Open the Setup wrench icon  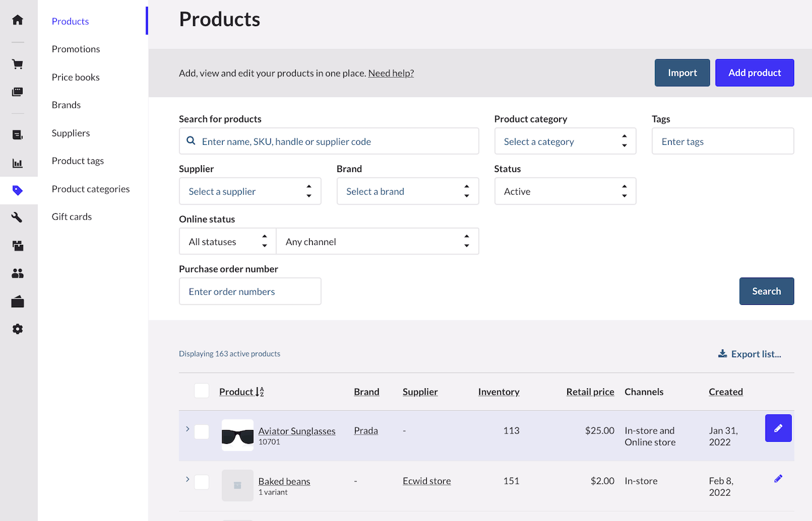[x=17, y=217]
